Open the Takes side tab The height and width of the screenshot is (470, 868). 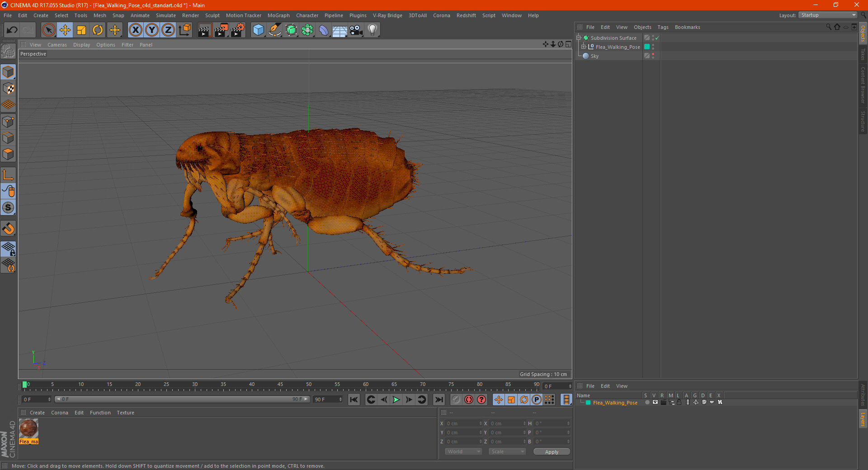tap(863, 54)
